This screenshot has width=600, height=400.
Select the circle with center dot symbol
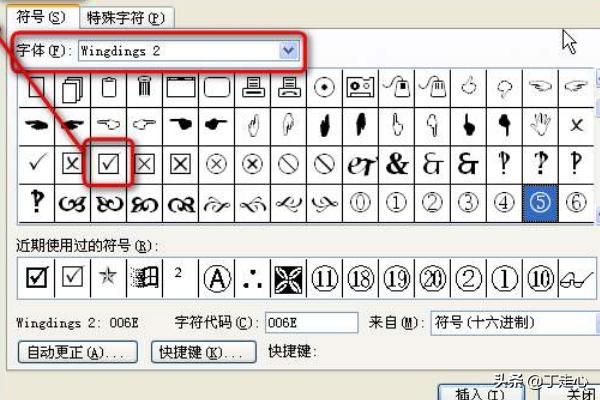click(x=324, y=87)
